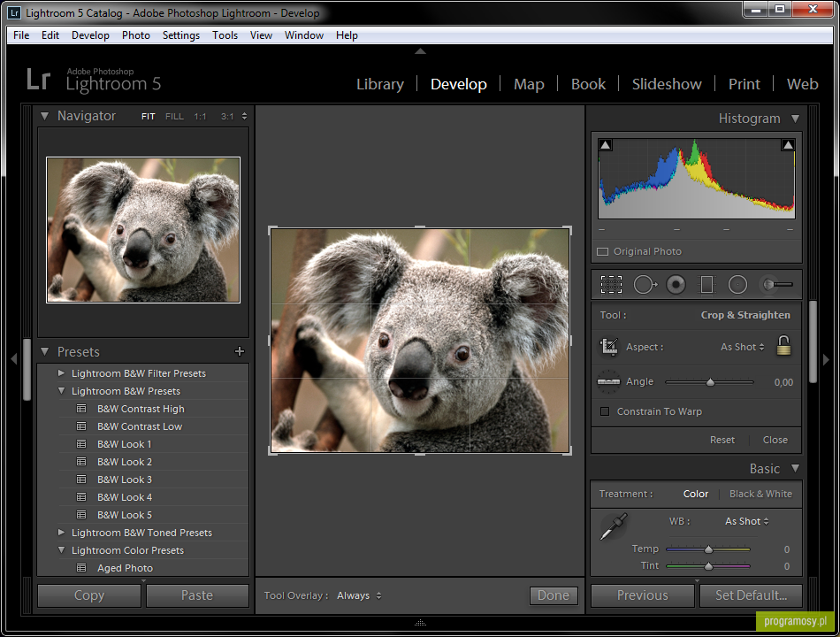Click the Paste button
This screenshot has height=637, width=840.
click(x=197, y=595)
